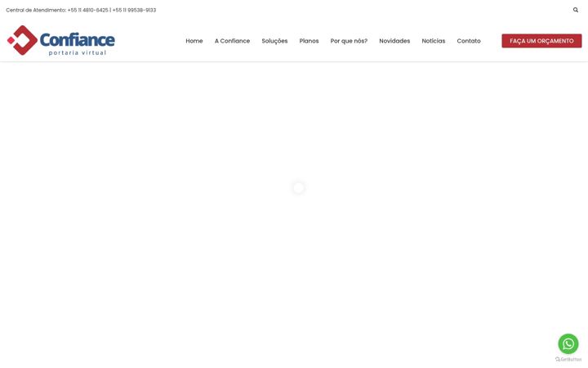Open the green WhatsApp chat button
Screen dimensions: 588x368
(568, 343)
